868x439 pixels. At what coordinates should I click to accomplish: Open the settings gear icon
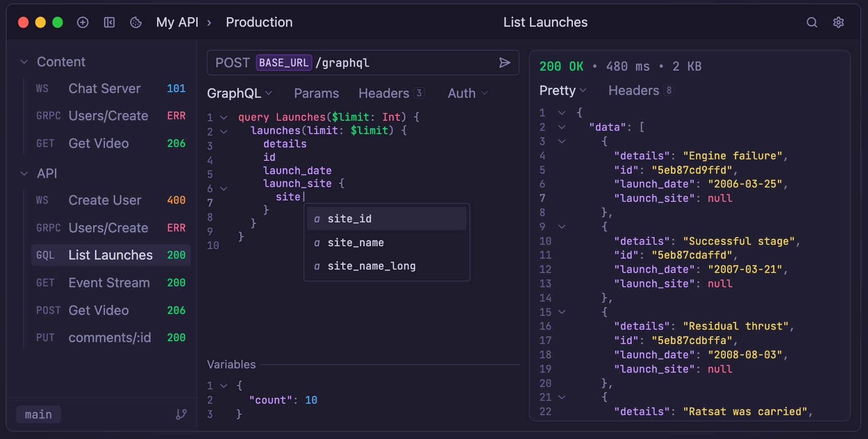[838, 22]
